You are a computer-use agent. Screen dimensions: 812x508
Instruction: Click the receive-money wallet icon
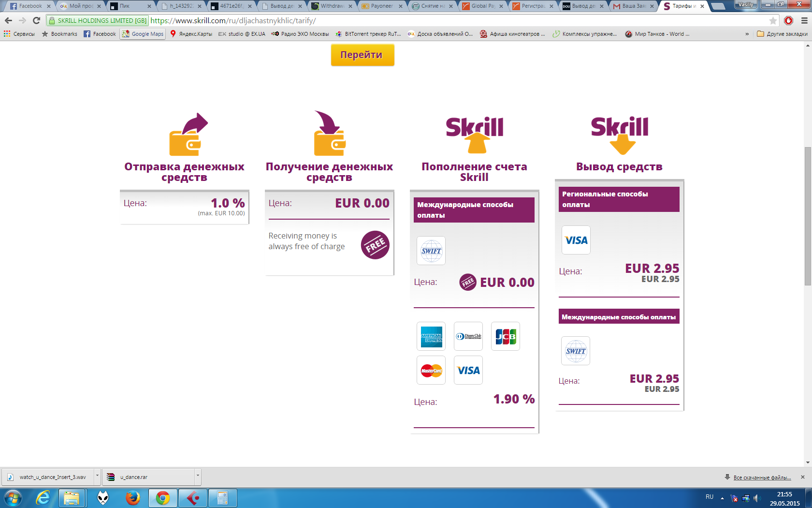point(330,133)
